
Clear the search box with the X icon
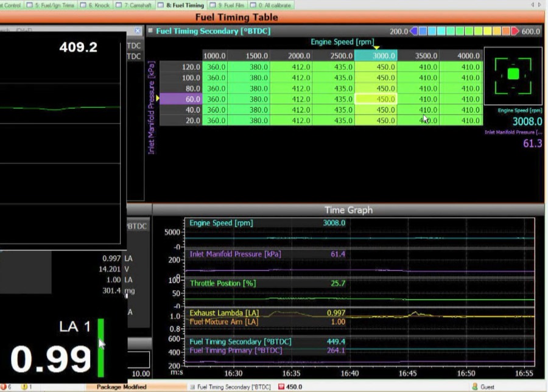click(x=138, y=31)
